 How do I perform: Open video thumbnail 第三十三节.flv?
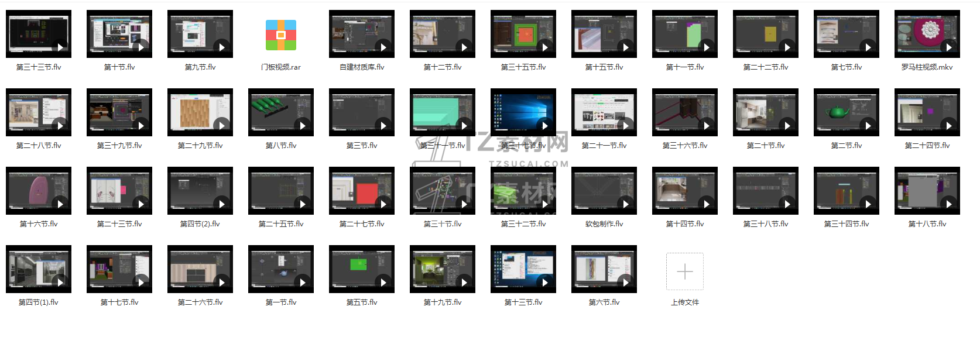tap(39, 34)
